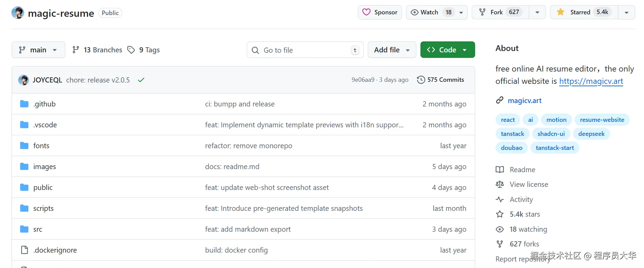Image resolution: width=644 pixels, height=268 pixels.
Task: Open the Add file dropdown
Action: pyautogui.click(x=392, y=50)
